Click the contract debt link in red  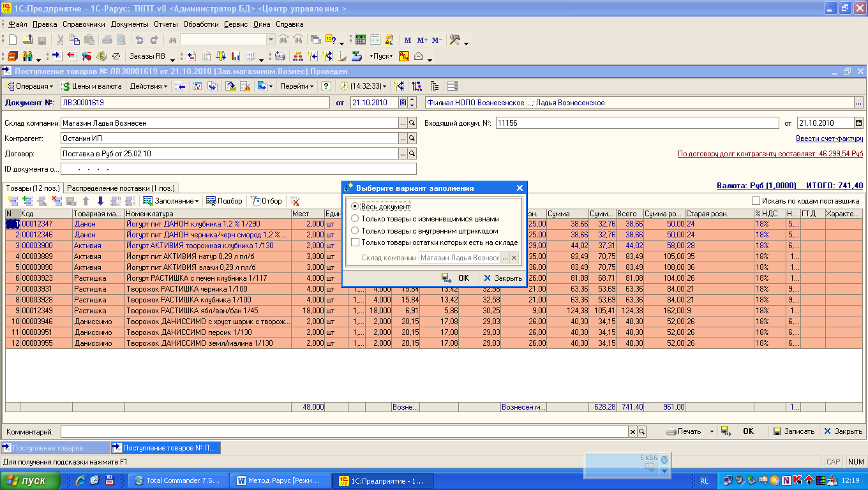pyautogui.click(x=770, y=154)
